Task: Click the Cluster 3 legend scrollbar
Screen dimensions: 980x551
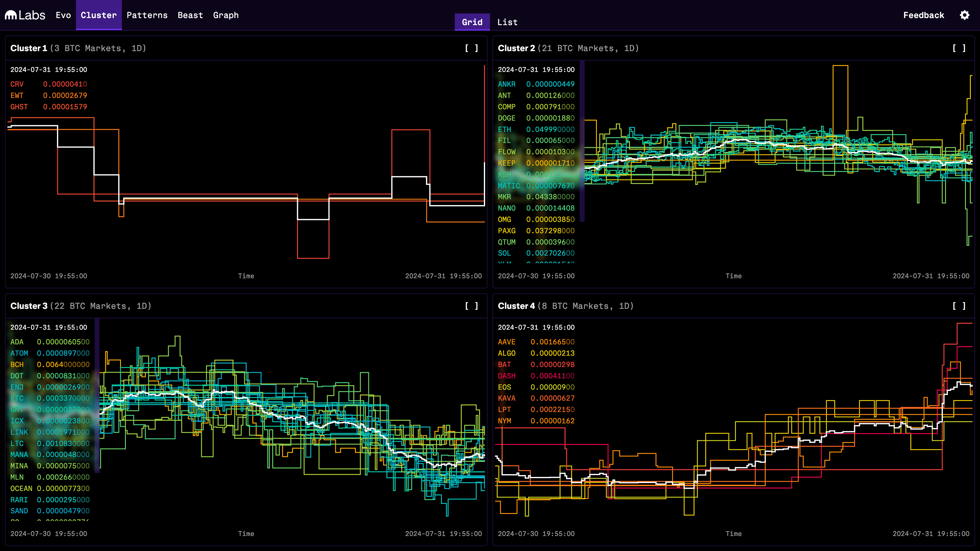Action: pyautogui.click(x=97, y=395)
